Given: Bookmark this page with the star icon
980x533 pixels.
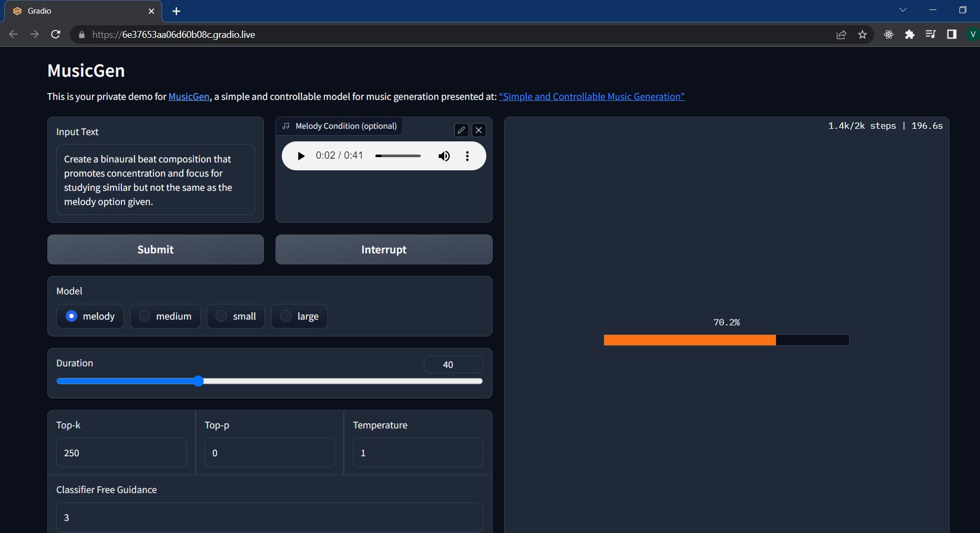Looking at the screenshot, I should point(862,35).
